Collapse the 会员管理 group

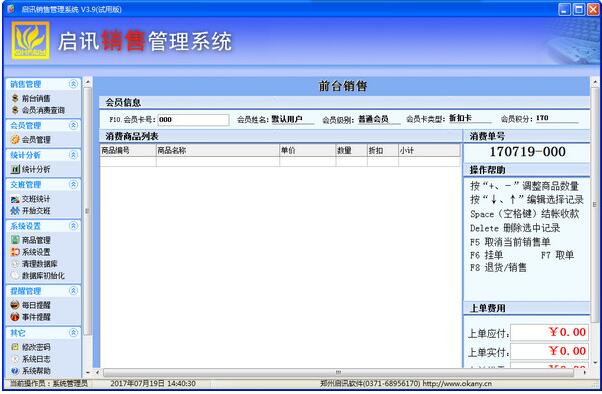[x=73, y=125]
